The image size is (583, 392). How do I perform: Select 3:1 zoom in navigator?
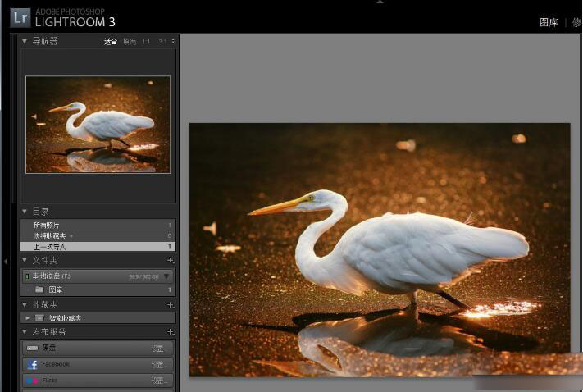tap(162, 42)
